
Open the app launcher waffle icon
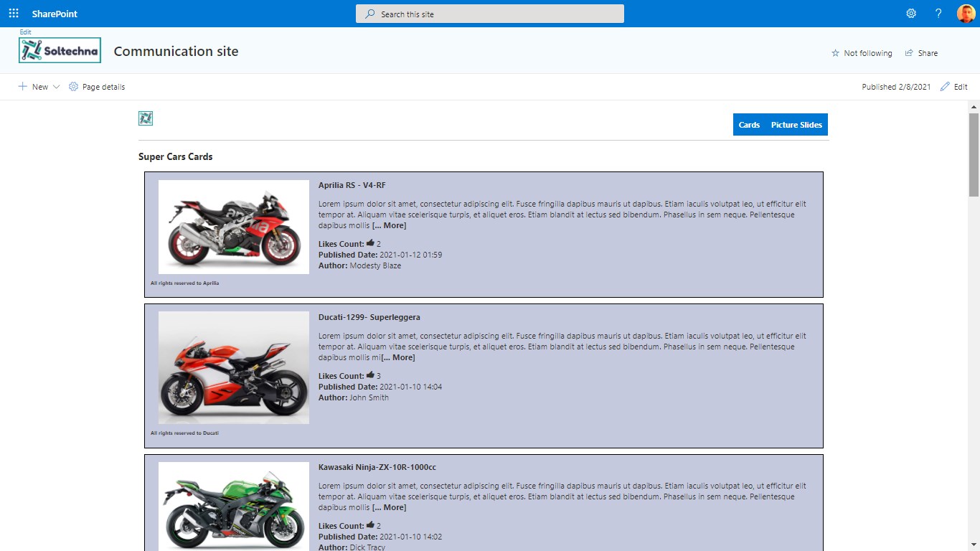click(x=14, y=14)
